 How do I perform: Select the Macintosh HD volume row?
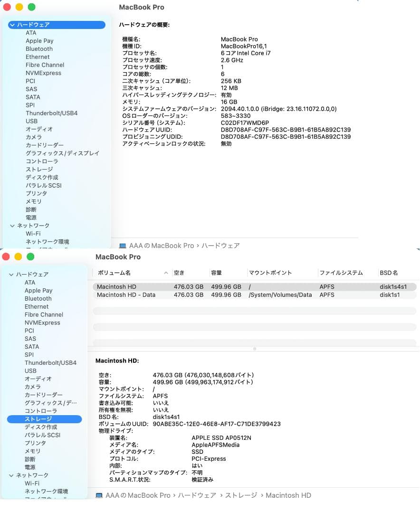click(x=118, y=286)
